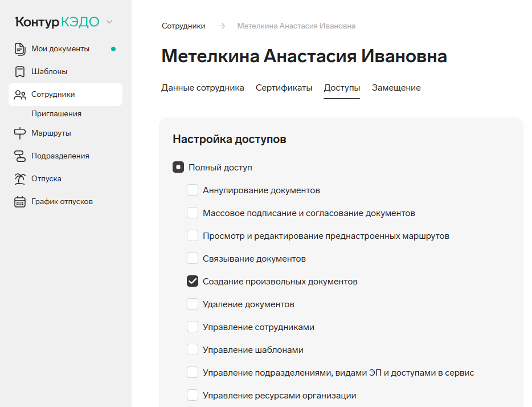Check Управление сотрудниками permission
This screenshot has height=407, width=532.
(x=193, y=327)
